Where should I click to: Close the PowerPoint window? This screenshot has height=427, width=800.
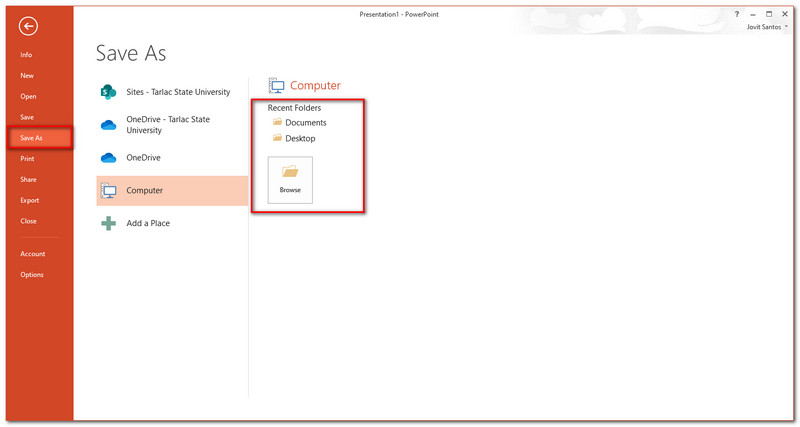point(785,14)
